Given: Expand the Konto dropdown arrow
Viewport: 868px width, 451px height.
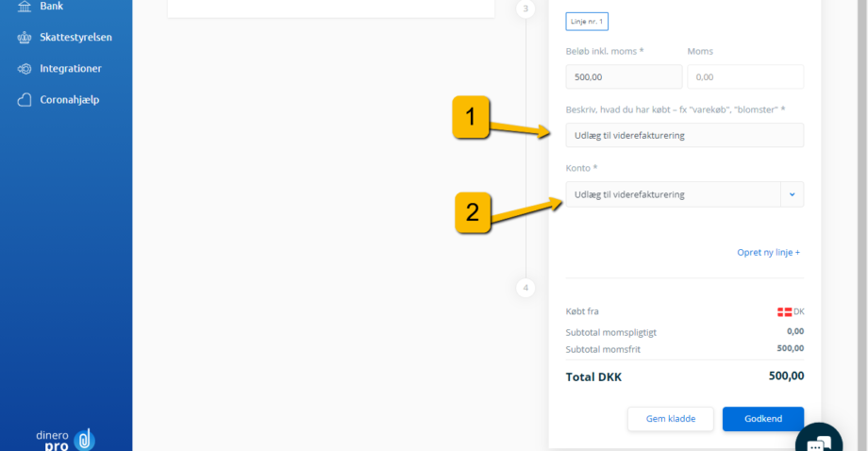Looking at the screenshot, I should click(x=793, y=194).
